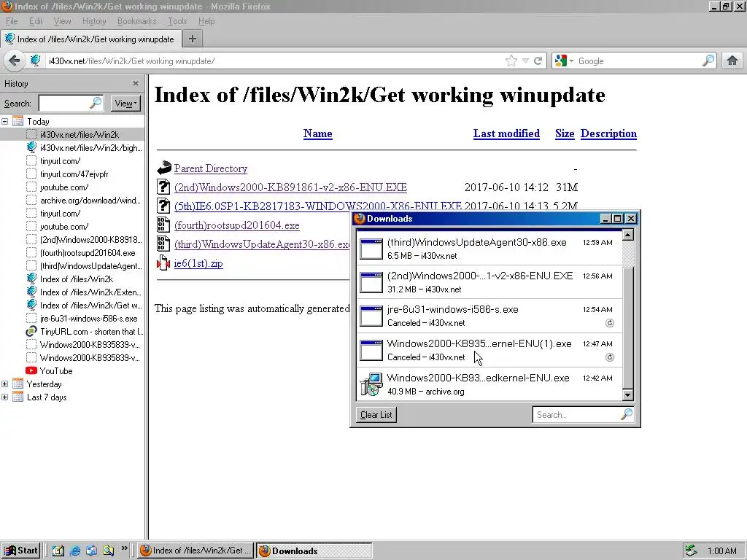Download (fourth)rootsupd201604.exe link
The image size is (747, 560).
[x=237, y=225]
